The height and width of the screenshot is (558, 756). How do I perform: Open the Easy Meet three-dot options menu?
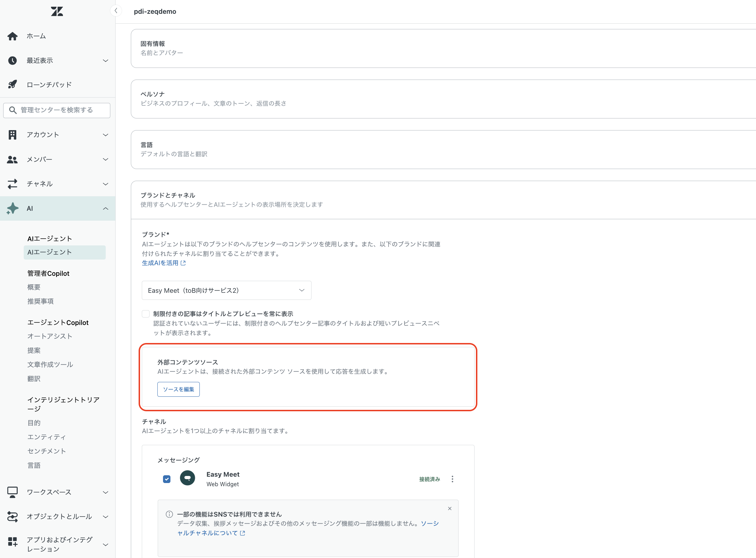[452, 479]
